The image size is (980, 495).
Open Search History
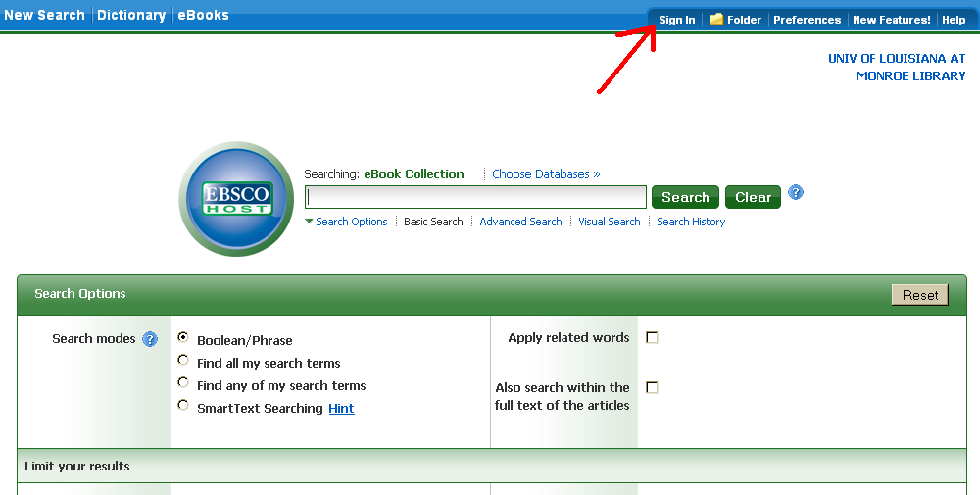pyautogui.click(x=691, y=222)
